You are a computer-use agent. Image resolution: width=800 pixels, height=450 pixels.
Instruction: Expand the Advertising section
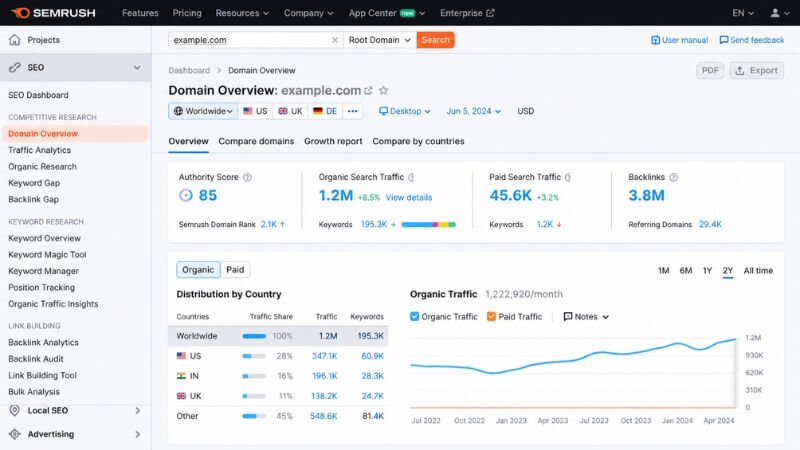(x=137, y=434)
